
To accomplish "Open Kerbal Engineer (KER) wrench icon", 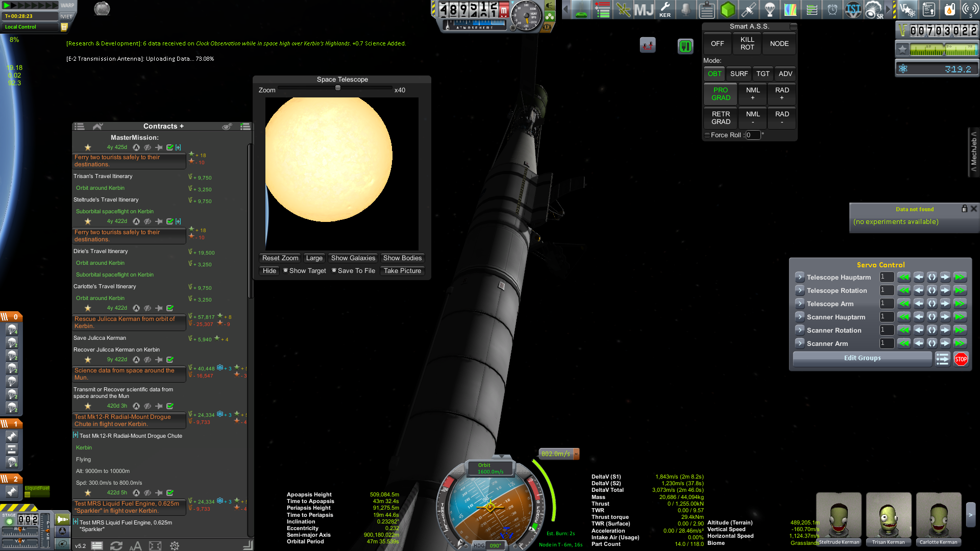I will click(x=665, y=10).
